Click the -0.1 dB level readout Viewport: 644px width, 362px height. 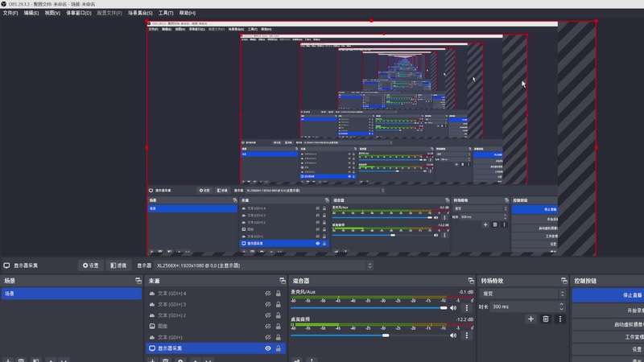point(466,292)
